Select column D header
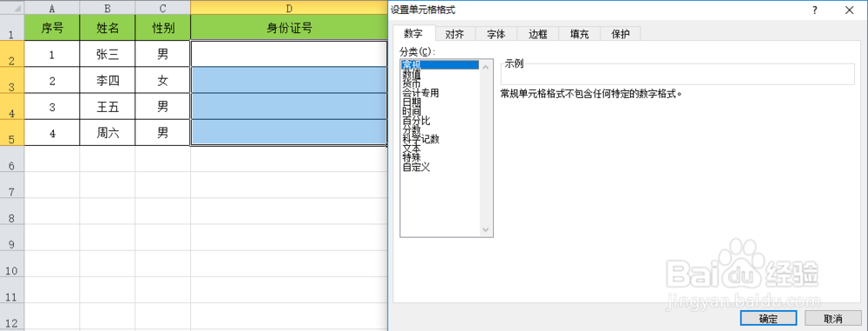868x331 pixels. (x=288, y=7)
